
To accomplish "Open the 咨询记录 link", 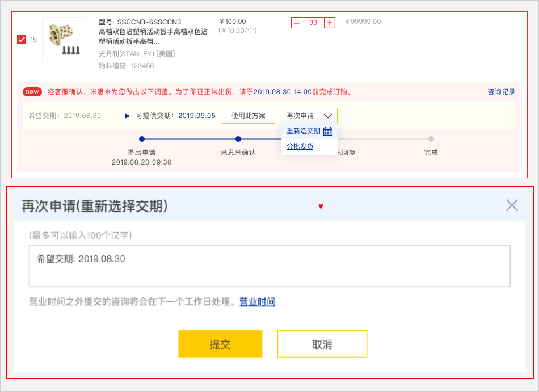I will (502, 92).
